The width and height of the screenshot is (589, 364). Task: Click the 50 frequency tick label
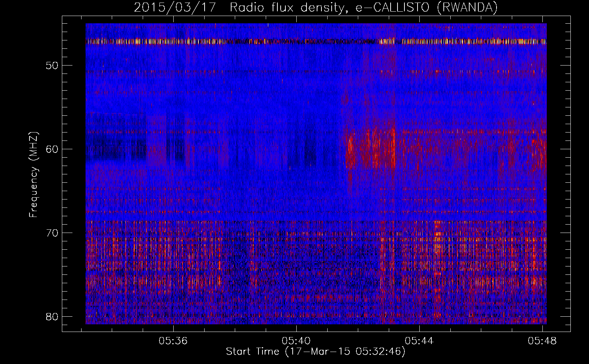tap(52, 66)
